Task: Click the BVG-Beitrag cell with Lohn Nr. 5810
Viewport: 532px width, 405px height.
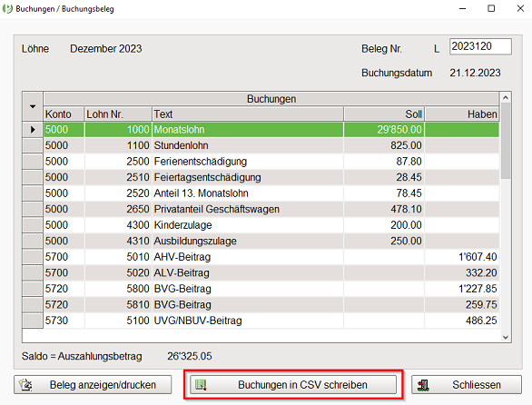Action: click(248, 305)
